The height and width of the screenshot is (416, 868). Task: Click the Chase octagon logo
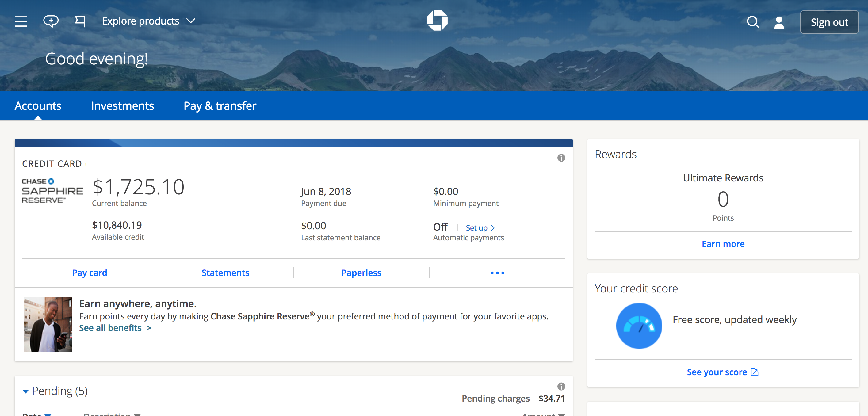click(437, 21)
